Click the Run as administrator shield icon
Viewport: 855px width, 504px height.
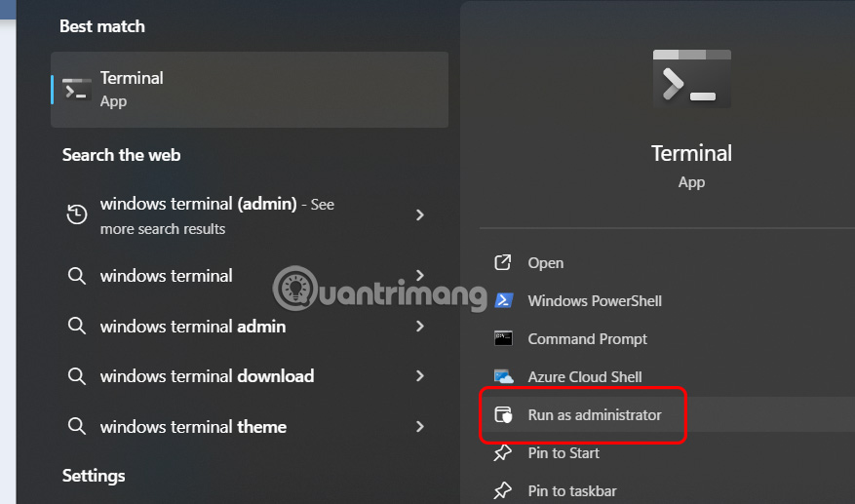point(503,414)
